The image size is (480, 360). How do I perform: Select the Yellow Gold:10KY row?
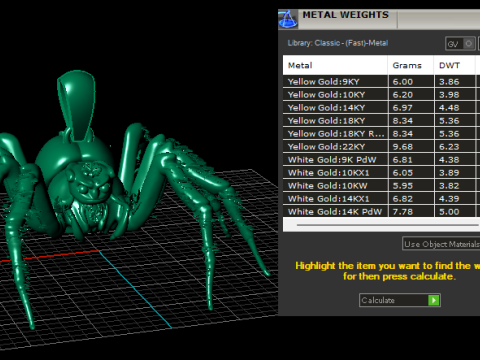(x=381, y=95)
